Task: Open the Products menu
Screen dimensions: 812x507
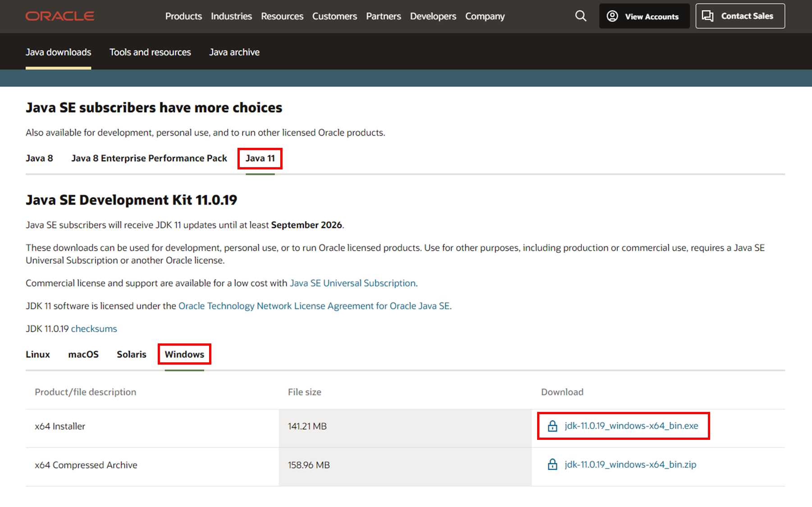Action: click(183, 16)
